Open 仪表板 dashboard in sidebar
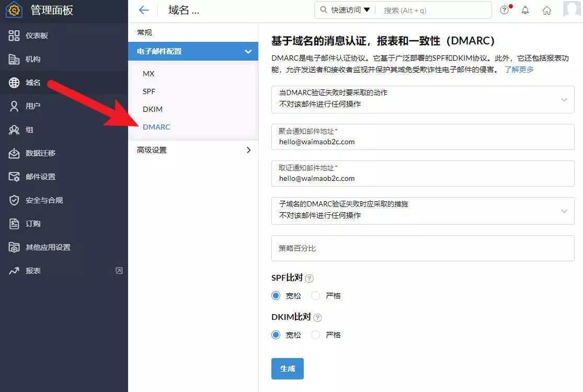 [37, 36]
